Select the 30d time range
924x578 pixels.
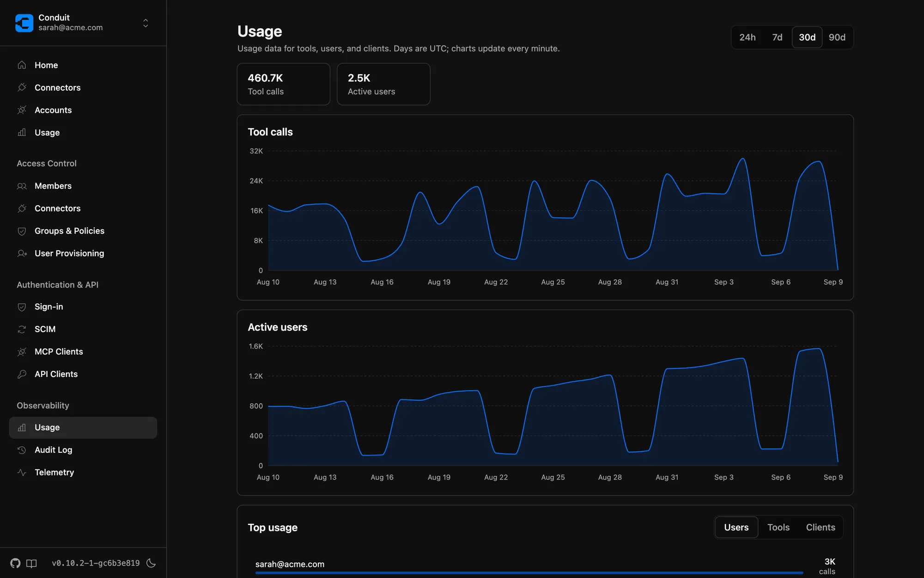[x=807, y=37]
